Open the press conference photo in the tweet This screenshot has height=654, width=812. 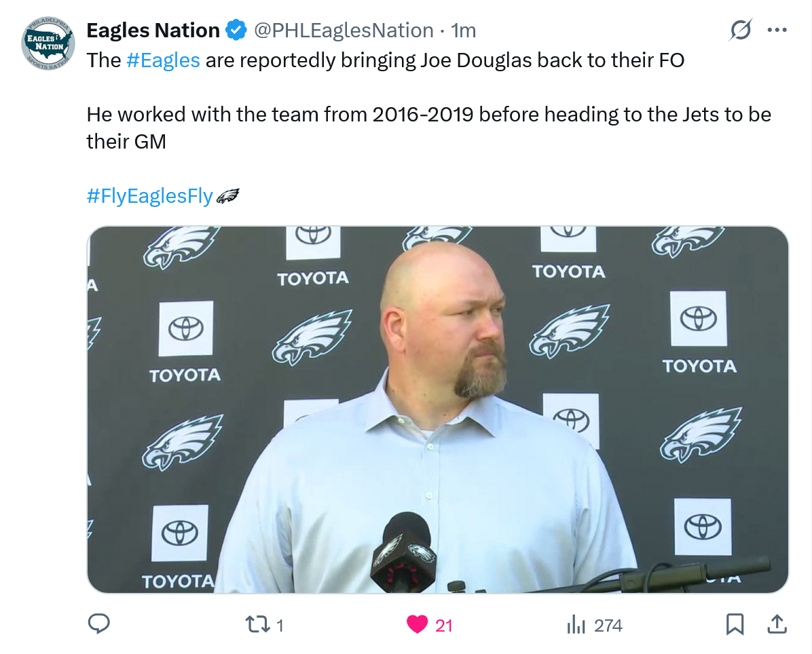point(438,410)
